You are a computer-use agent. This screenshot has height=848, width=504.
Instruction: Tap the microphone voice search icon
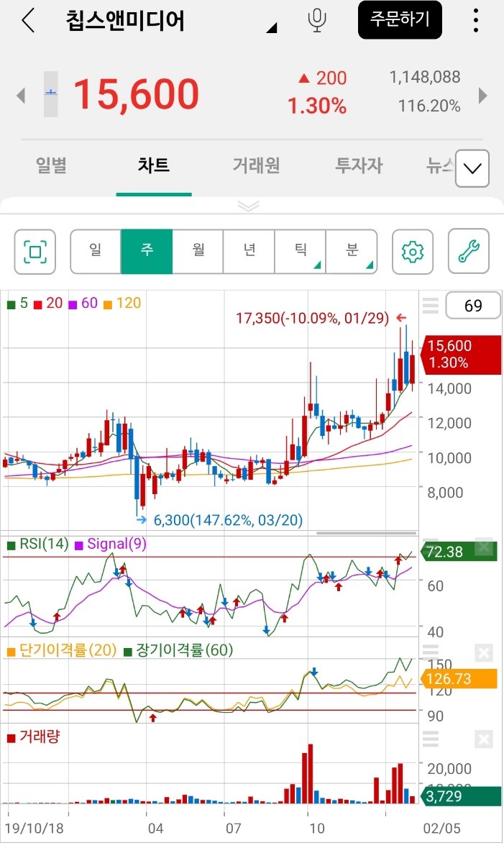click(x=317, y=21)
